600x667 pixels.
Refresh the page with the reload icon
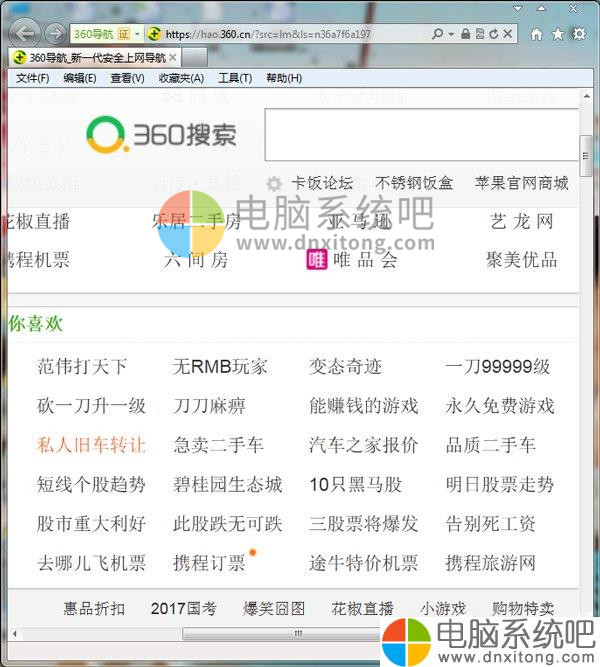tap(493, 34)
